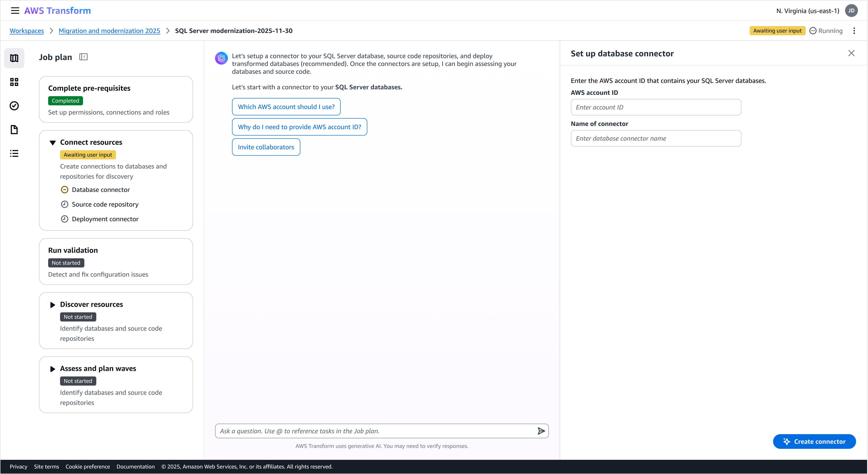This screenshot has width=868, height=474.
Task: Focus the AWS account ID field
Action: point(656,107)
